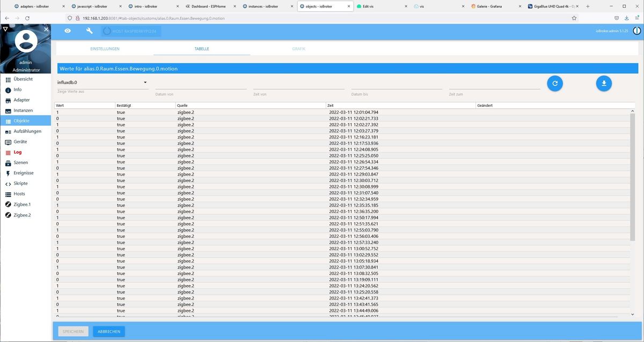Go to Adapter in the sidebar
Image resolution: width=644 pixels, height=342 pixels.
click(21, 100)
